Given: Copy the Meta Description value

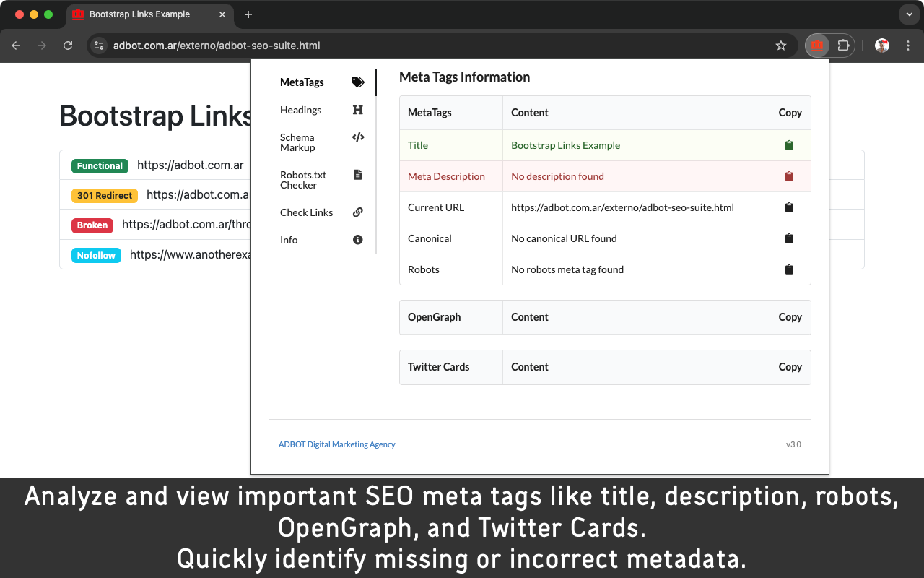Looking at the screenshot, I should click(789, 176).
